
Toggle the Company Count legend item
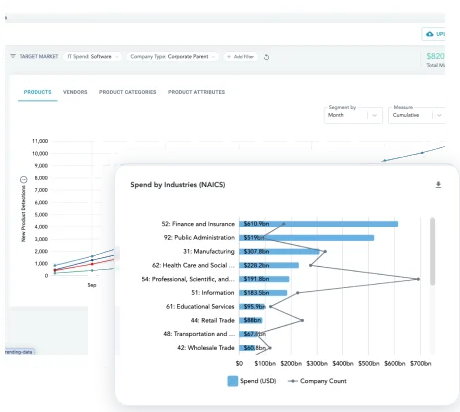[317, 381]
